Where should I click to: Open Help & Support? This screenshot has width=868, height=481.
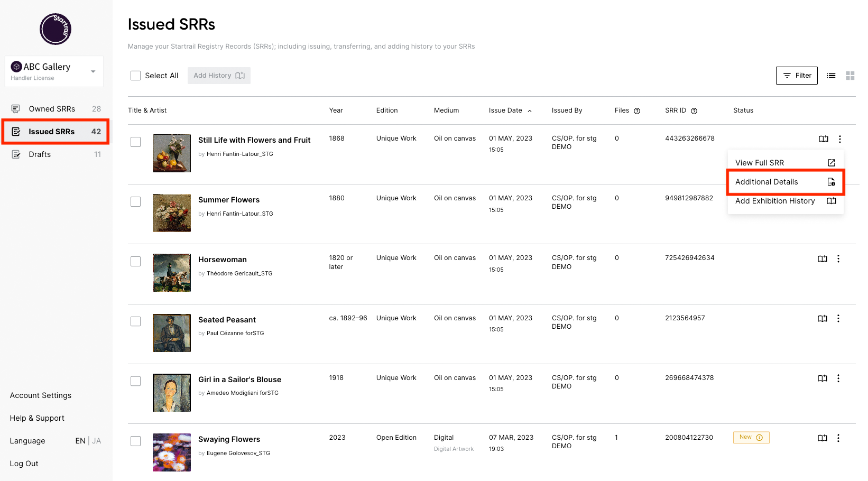pos(37,418)
